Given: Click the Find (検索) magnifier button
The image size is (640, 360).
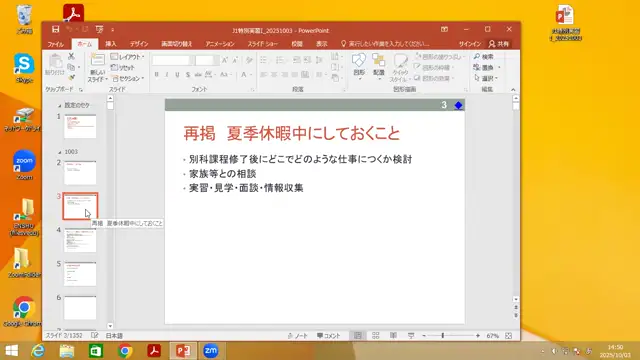Looking at the screenshot, I should click(484, 57).
